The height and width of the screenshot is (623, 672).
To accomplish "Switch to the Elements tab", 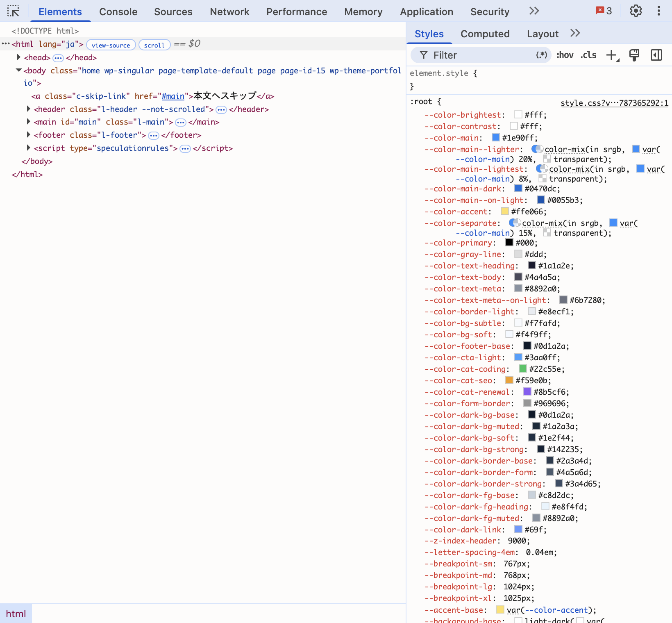I will click(60, 11).
